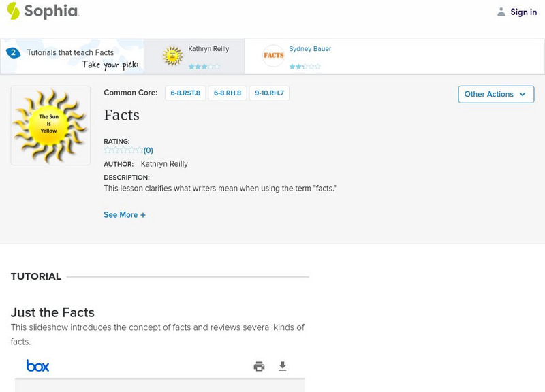Print the slideshow using printer icon
Image resolution: width=545 pixels, height=392 pixels.
coord(259,366)
